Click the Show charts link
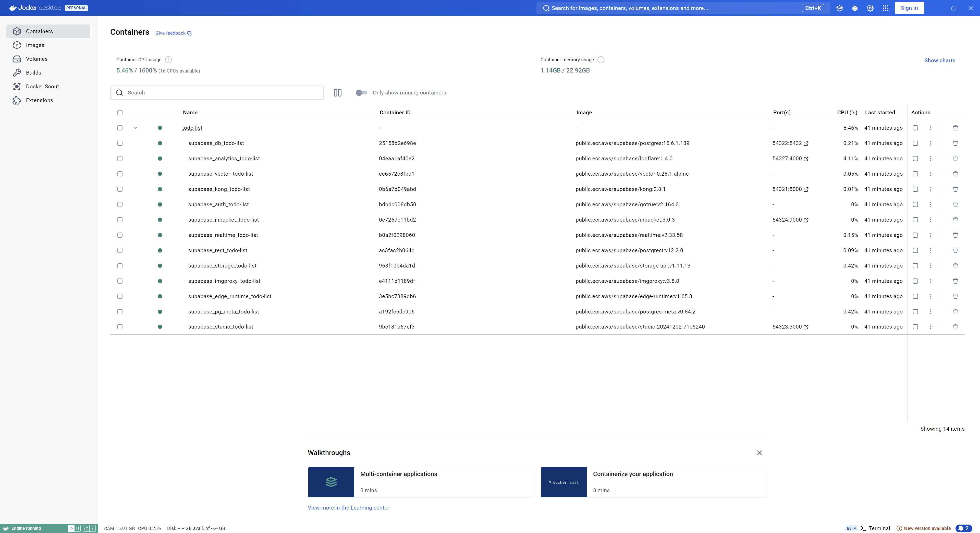The image size is (980, 533). pyautogui.click(x=940, y=60)
